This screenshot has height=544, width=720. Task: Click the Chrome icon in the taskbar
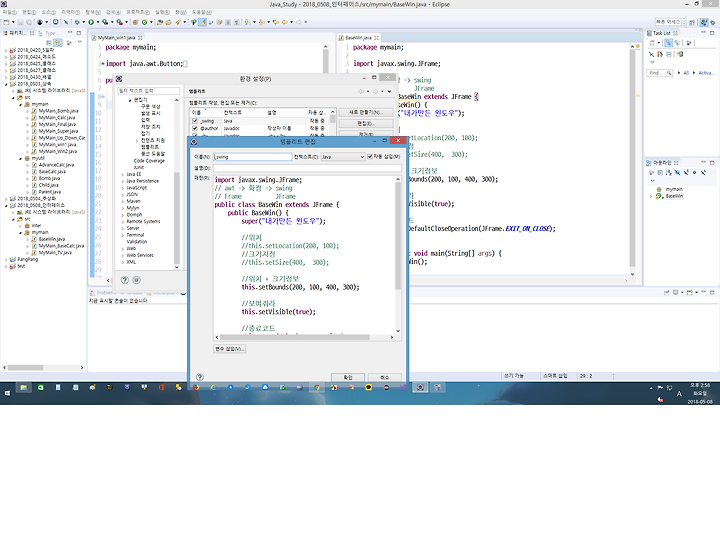317,387
